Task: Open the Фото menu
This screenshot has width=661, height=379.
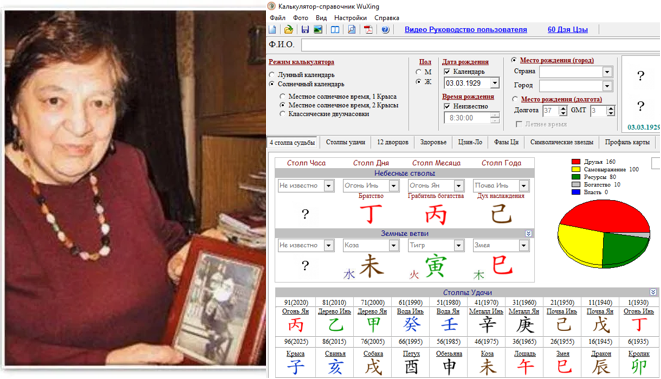Action: point(300,18)
